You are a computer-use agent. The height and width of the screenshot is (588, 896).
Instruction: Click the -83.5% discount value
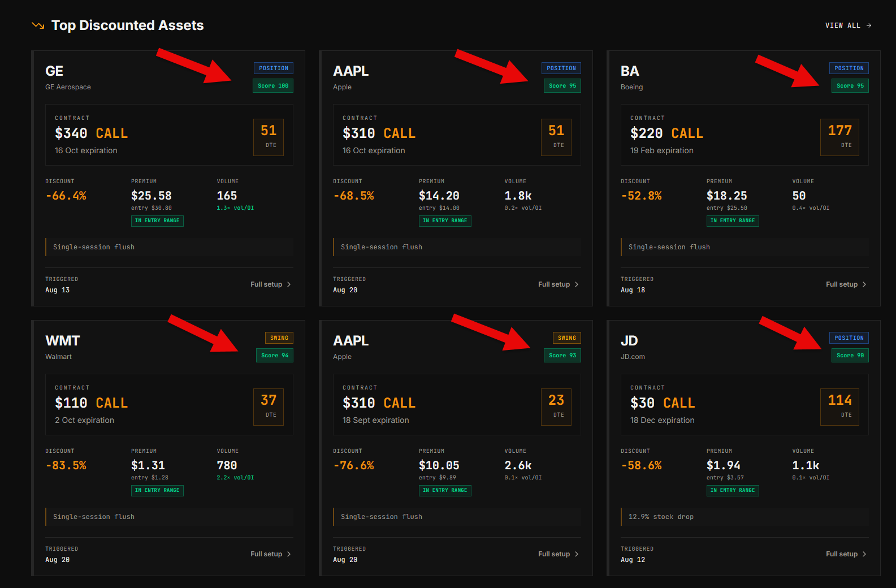(x=66, y=466)
